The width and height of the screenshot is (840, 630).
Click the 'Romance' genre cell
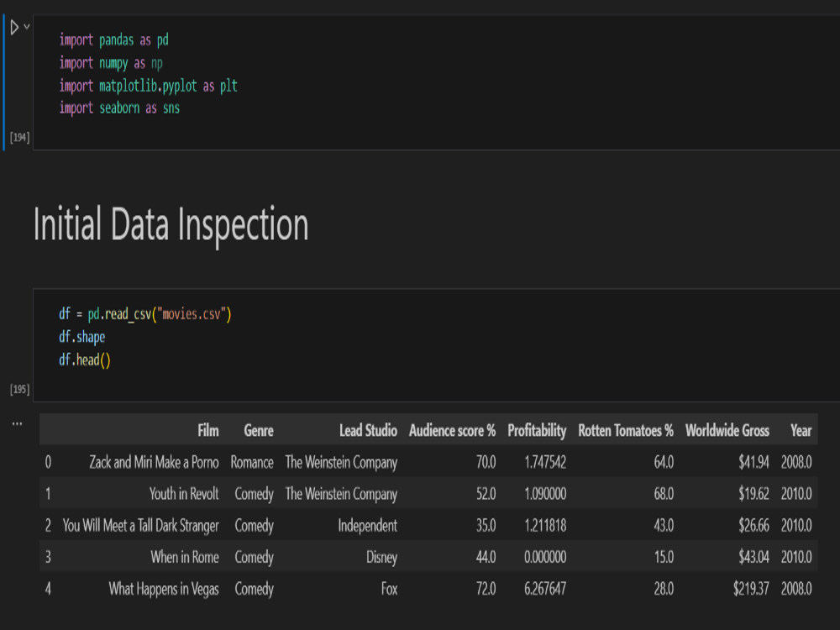click(252, 462)
